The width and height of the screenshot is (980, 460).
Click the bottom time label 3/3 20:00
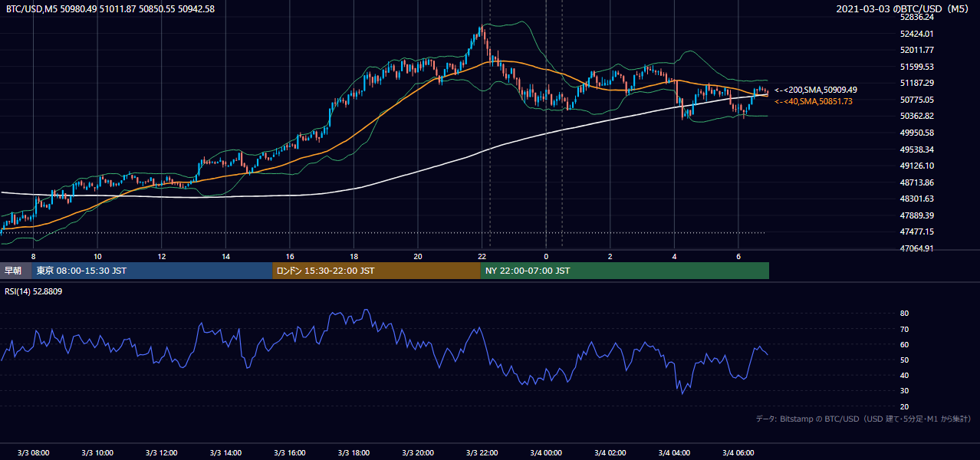(x=418, y=452)
